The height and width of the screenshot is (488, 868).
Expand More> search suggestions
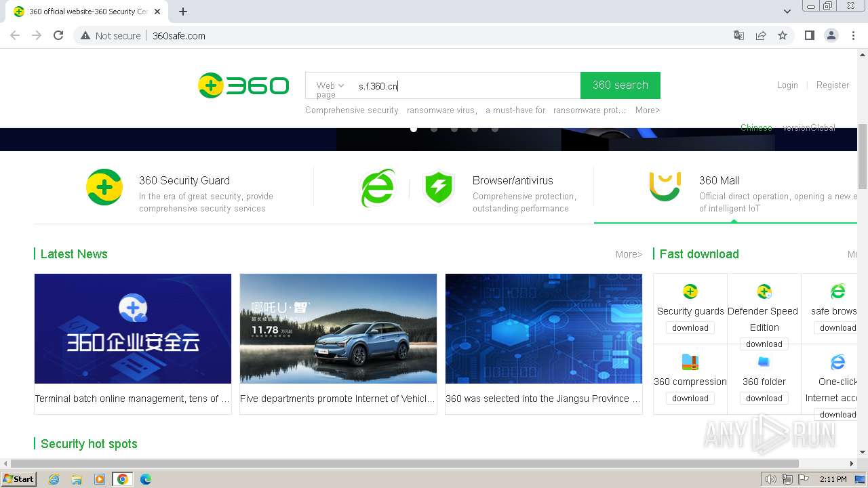(x=647, y=110)
